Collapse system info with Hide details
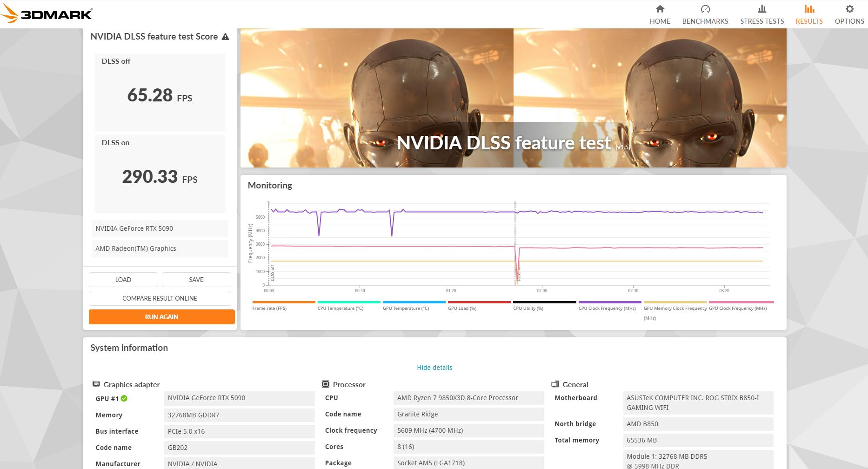The image size is (868, 469). point(434,368)
